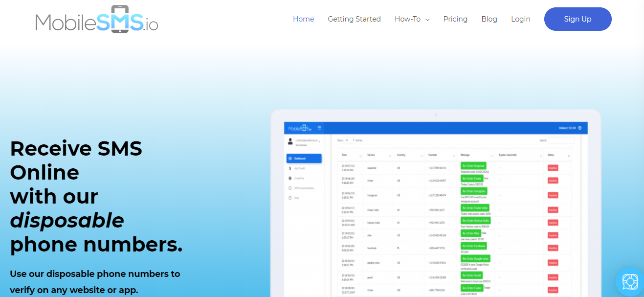Click the Sign Up button
The image size is (644, 297).
pos(577,19)
